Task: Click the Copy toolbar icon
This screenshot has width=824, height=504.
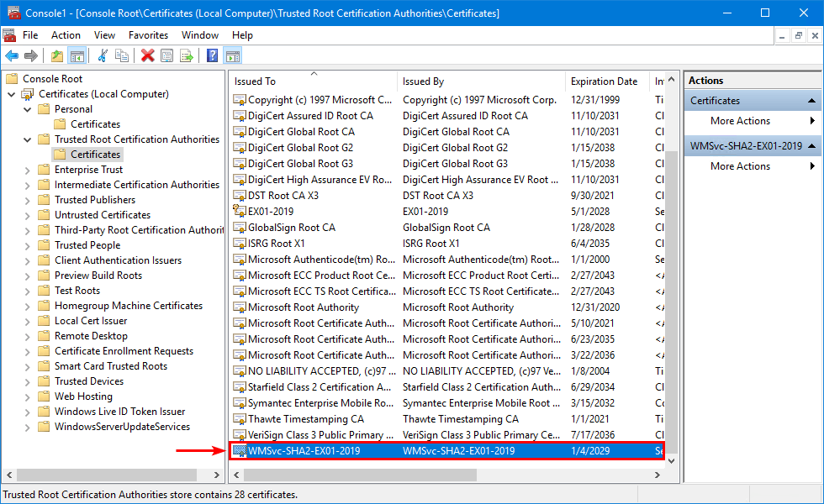Action: [123, 55]
